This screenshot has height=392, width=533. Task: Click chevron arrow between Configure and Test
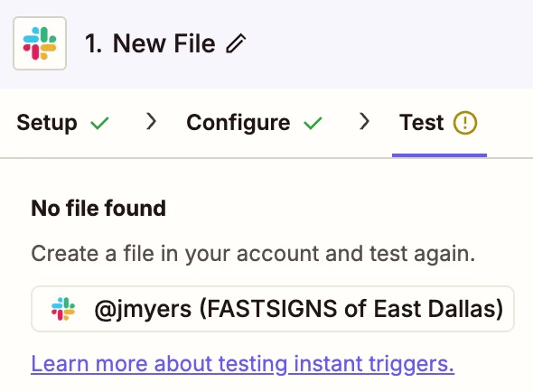364,121
